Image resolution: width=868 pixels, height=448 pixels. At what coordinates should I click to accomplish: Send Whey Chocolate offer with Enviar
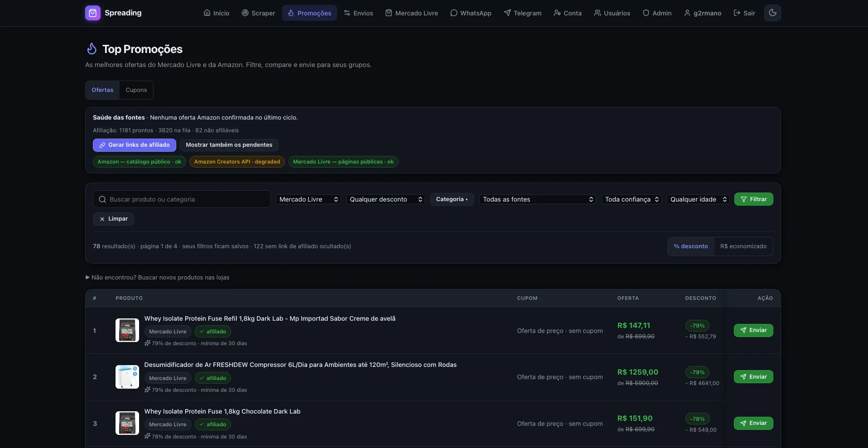(x=753, y=423)
